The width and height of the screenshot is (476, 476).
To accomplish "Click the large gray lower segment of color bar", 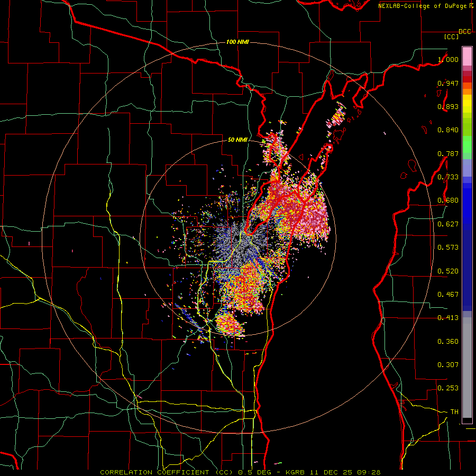I will click(x=467, y=368).
